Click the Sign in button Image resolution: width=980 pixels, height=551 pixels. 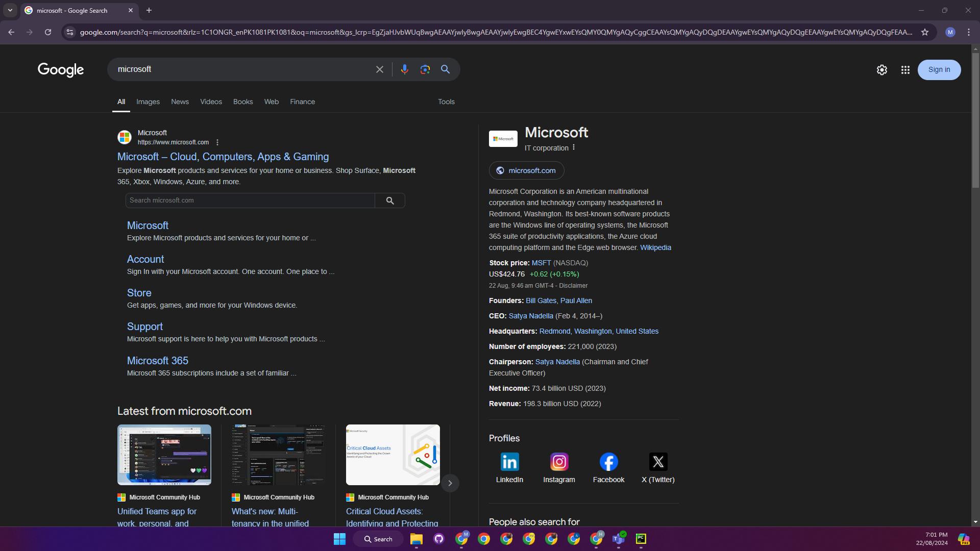[x=939, y=70]
